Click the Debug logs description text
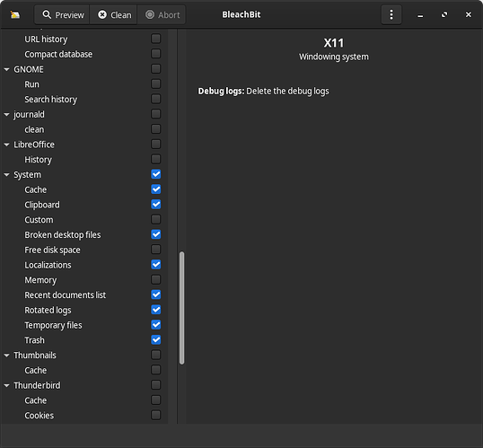483x448 pixels. tap(263, 92)
